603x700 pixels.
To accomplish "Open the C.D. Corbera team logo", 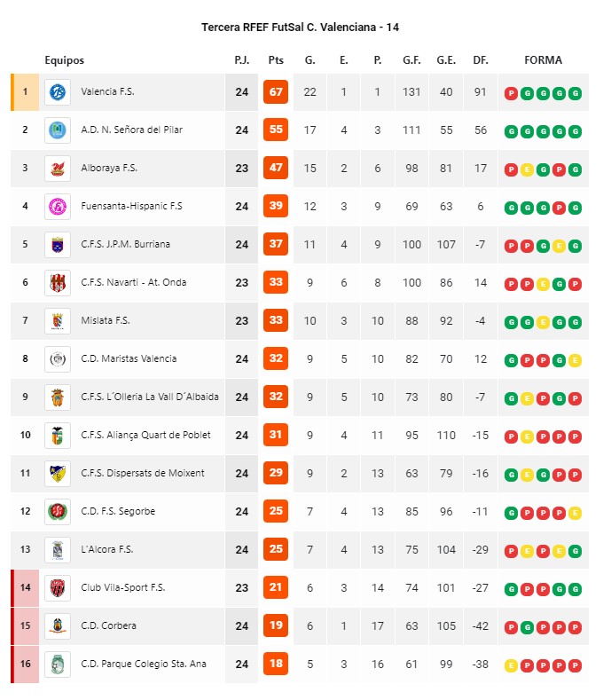I will pos(58,625).
